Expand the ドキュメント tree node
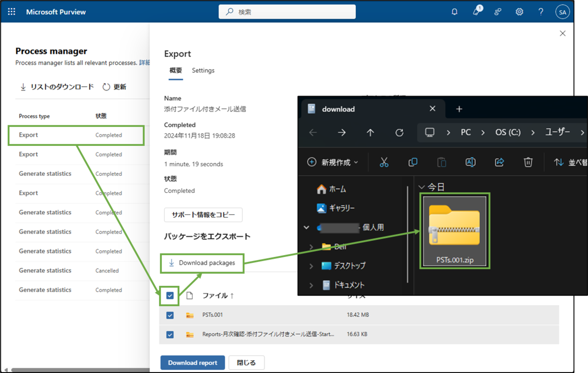The height and width of the screenshot is (373, 588). 311,285
